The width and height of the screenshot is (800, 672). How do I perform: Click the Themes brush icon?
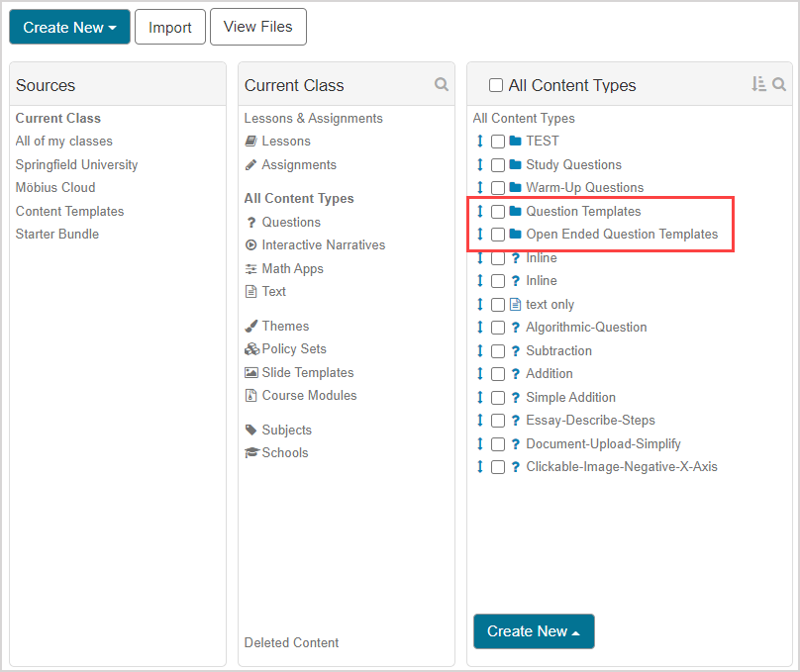pyautogui.click(x=250, y=326)
